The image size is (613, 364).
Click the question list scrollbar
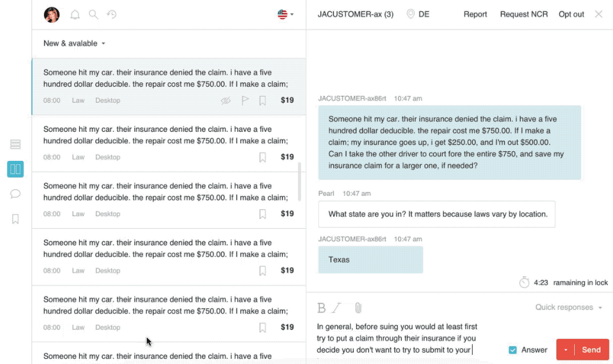tap(300, 181)
